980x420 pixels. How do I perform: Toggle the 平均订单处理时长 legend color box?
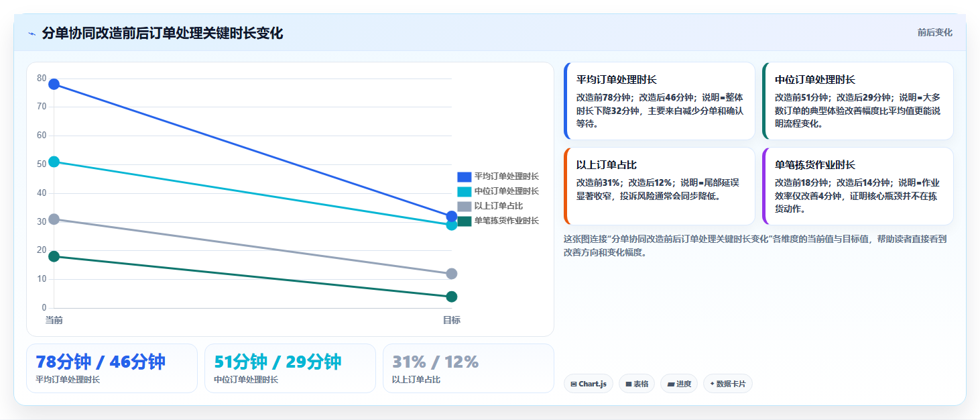465,176
